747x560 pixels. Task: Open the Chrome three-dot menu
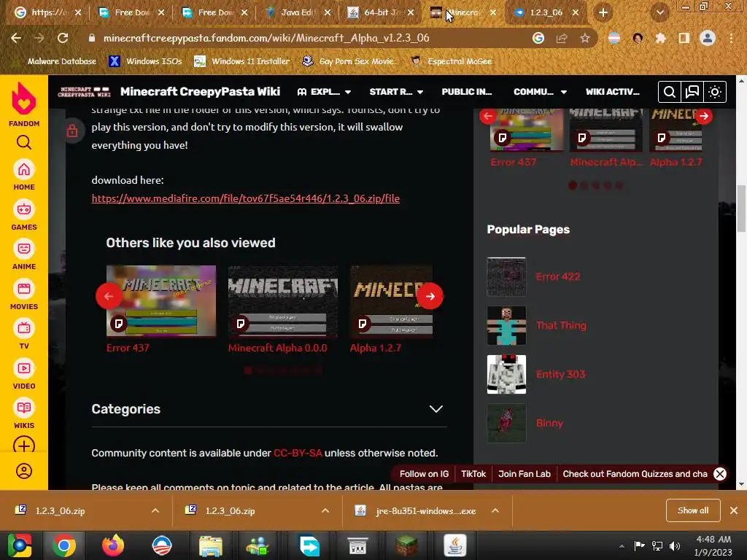731,38
